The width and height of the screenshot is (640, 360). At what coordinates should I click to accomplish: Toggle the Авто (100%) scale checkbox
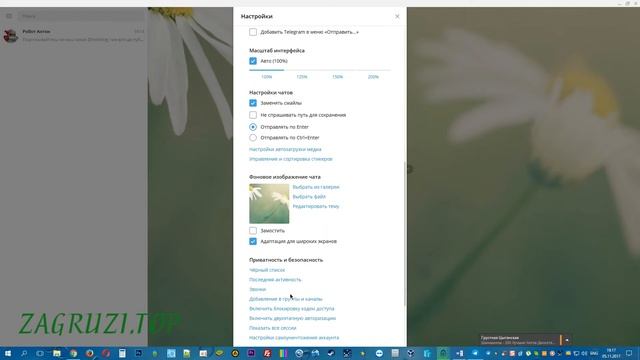[253, 61]
